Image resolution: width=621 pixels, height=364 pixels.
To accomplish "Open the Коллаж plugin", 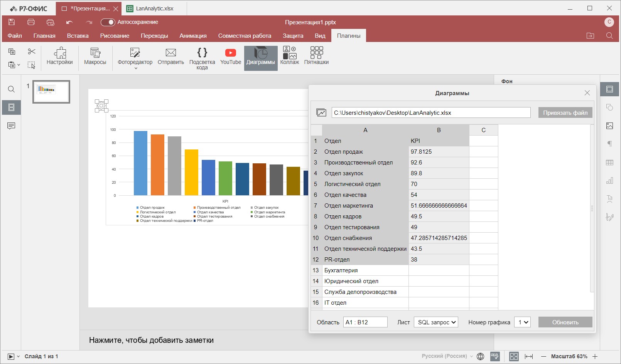I will [289, 56].
